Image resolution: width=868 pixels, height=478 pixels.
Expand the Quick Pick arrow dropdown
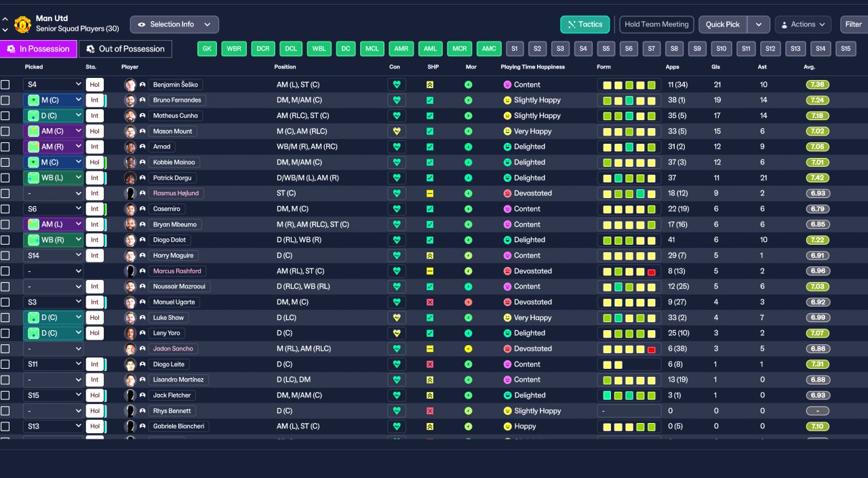tap(759, 24)
